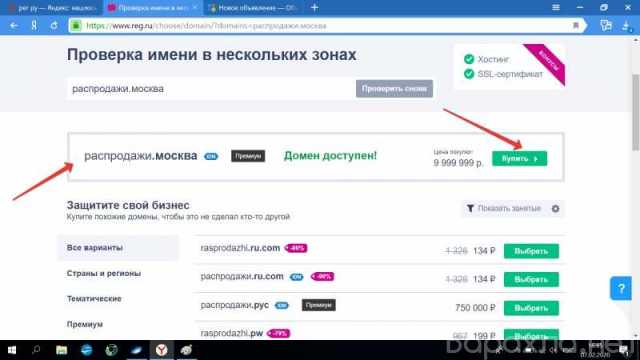Image resolution: width=640 pixels, height=360 pixels.
Task: Click the domain name 'rasprodazhi.pw'
Action: (x=232, y=333)
